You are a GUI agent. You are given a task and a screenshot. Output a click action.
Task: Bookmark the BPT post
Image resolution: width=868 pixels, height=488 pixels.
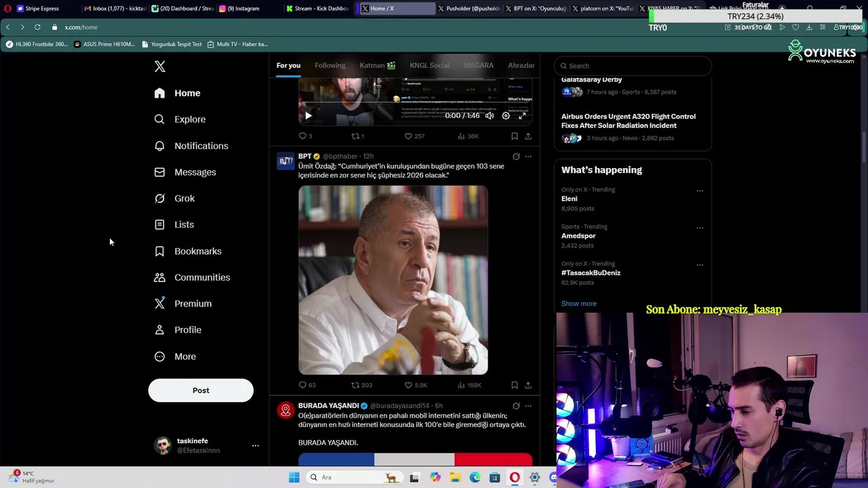[515, 385]
